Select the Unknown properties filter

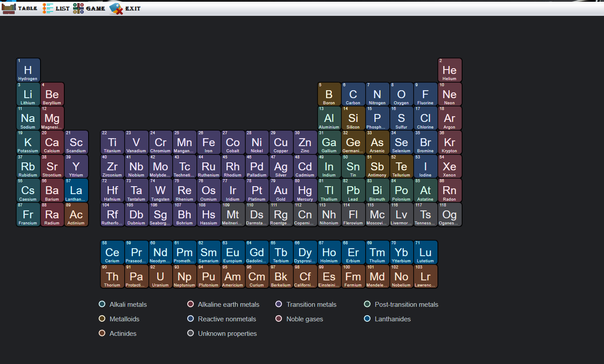click(190, 333)
